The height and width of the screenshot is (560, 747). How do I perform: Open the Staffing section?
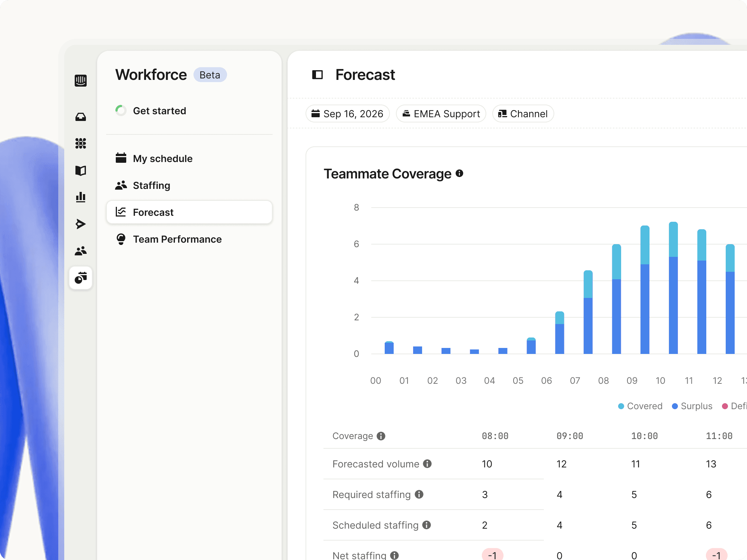tap(189, 186)
